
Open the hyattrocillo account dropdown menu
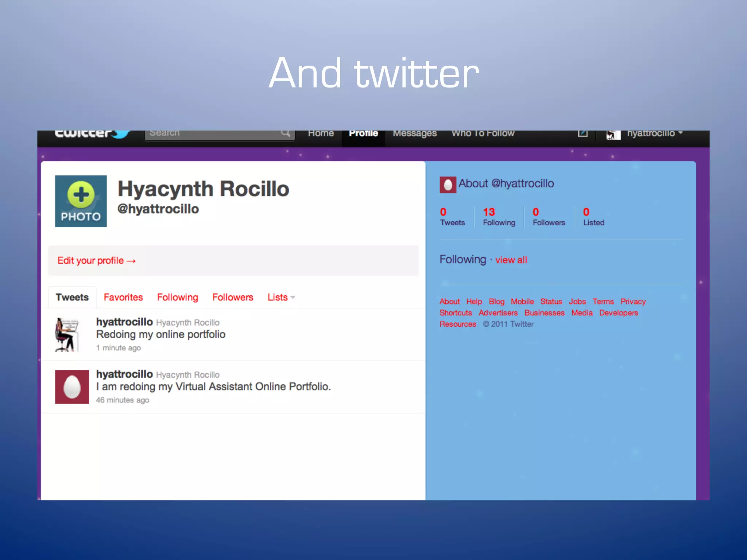pyautogui.click(x=654, y=133)
